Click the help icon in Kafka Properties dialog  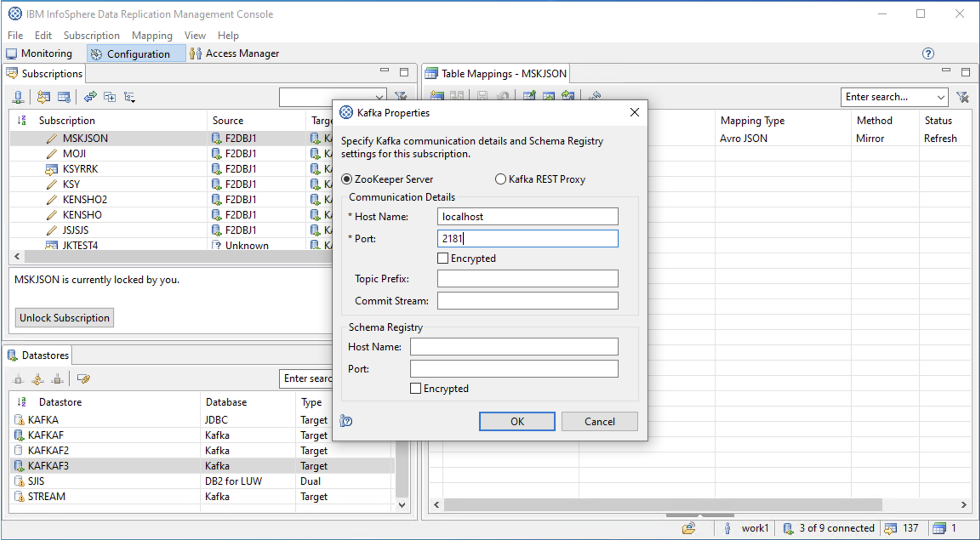point(346,421)
